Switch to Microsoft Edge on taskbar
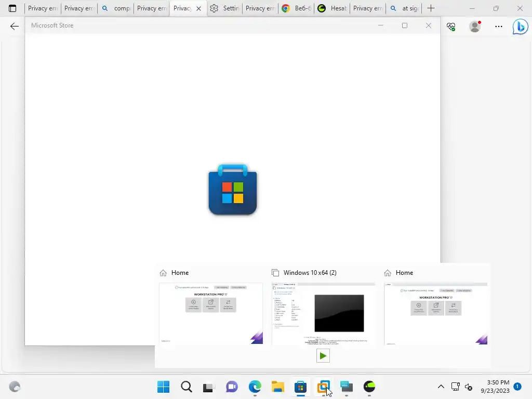Image resolution: width=532 pixels, height=399 pixels. tap(255, 387)
